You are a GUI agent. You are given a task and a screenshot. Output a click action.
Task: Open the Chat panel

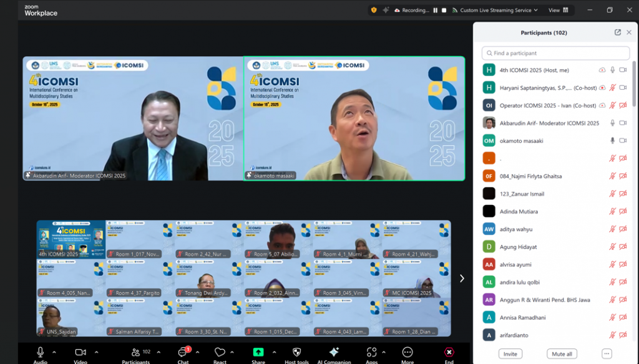[x=183, y=353]
